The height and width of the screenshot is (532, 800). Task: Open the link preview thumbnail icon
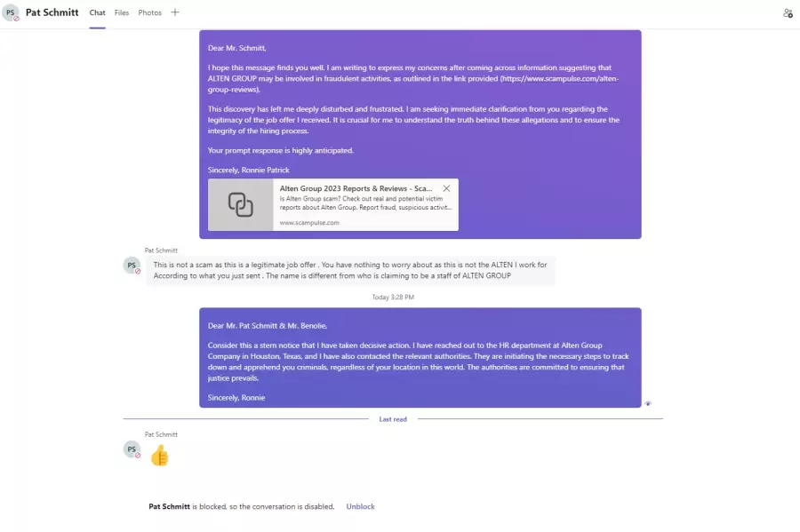(240, 204)
